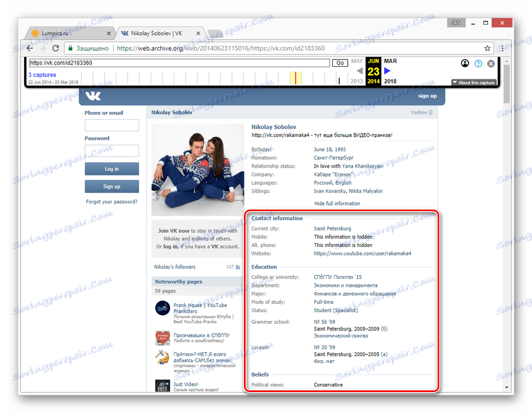
Task: Click Prank House page avatar
Action: coord(162,308)
